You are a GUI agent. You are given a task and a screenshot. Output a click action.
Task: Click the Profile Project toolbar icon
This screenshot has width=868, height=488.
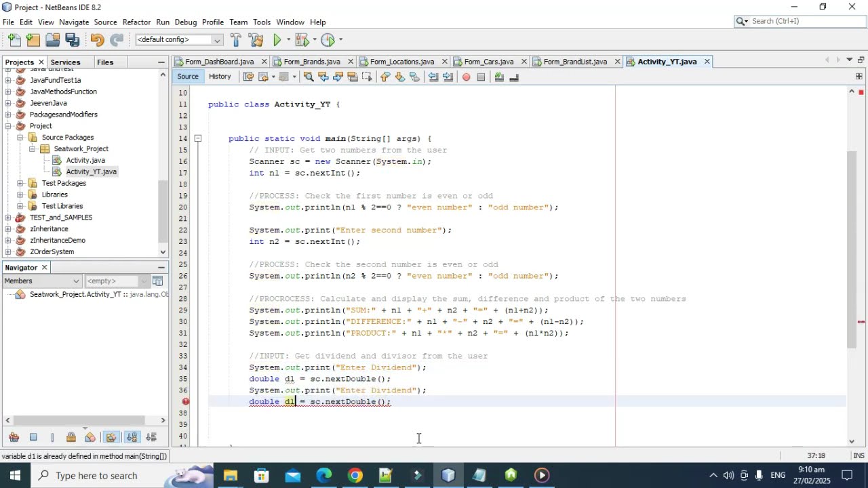tap(328, 40)
